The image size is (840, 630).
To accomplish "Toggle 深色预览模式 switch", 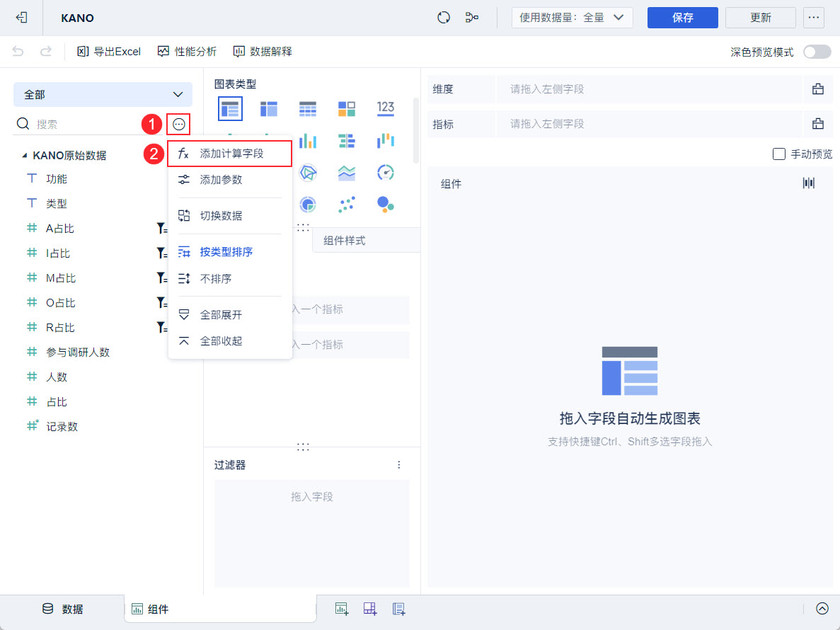I will [x=817, y=52].
